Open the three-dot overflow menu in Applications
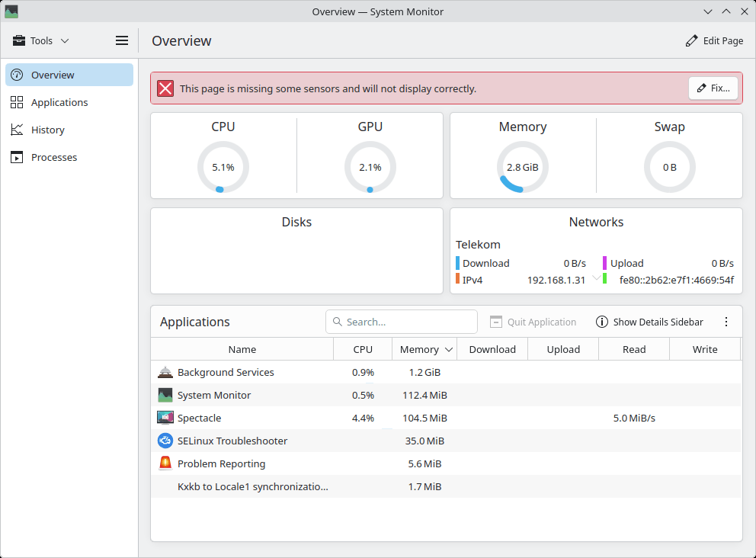 (726, 322)
